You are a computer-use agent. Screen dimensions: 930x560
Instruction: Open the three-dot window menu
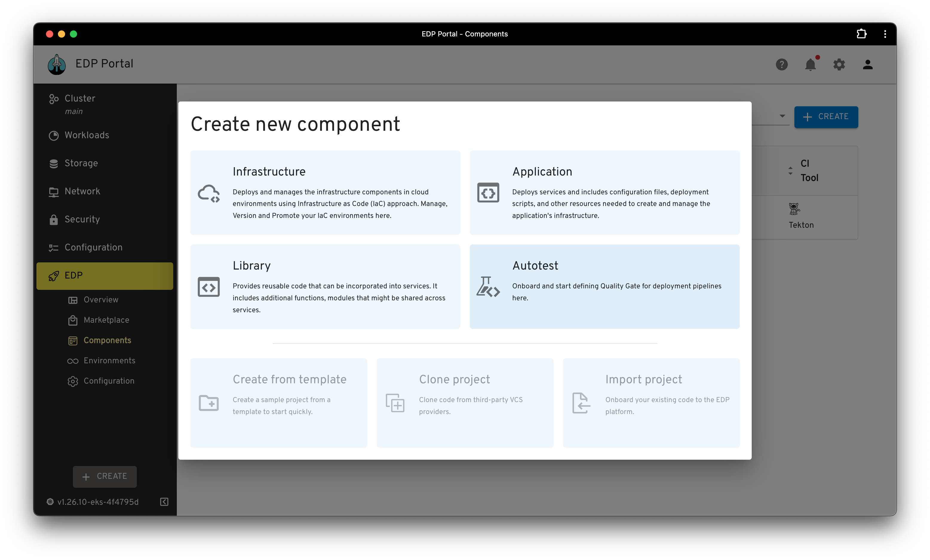tap(885, 34)
